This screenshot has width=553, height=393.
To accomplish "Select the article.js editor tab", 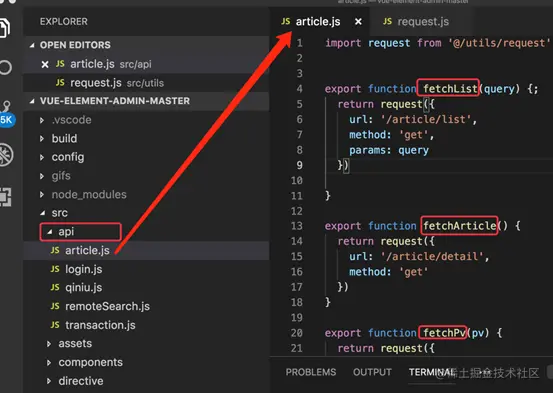I will pos(320,22).
